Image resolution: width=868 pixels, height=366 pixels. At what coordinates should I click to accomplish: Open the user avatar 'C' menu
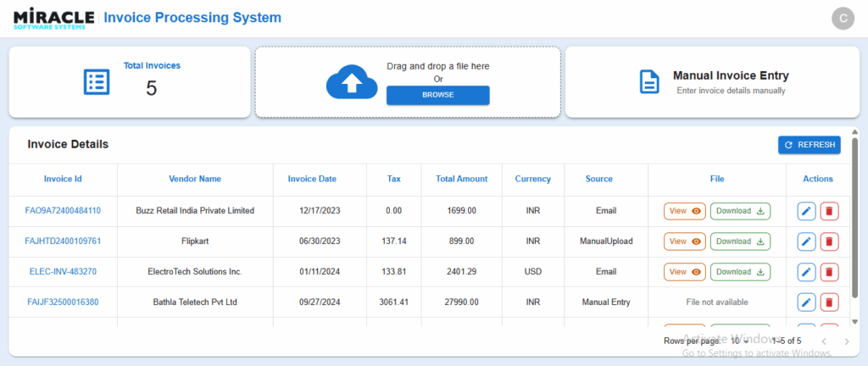[843, 19]
